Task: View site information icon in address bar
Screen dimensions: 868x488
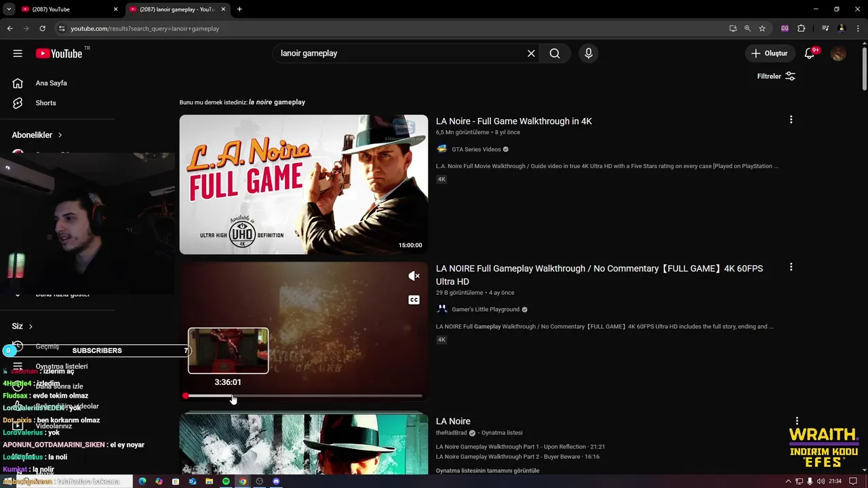Action: click(62, 28)
